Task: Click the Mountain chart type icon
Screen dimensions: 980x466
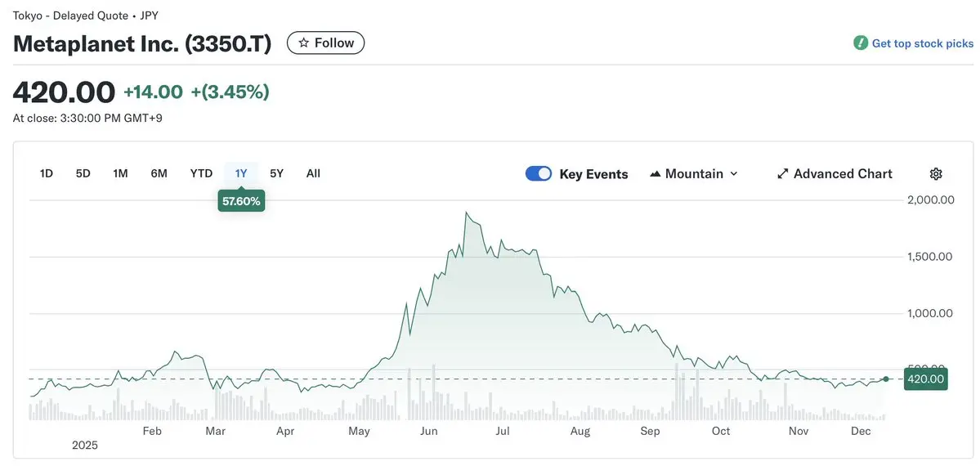Action: (656, 173)
